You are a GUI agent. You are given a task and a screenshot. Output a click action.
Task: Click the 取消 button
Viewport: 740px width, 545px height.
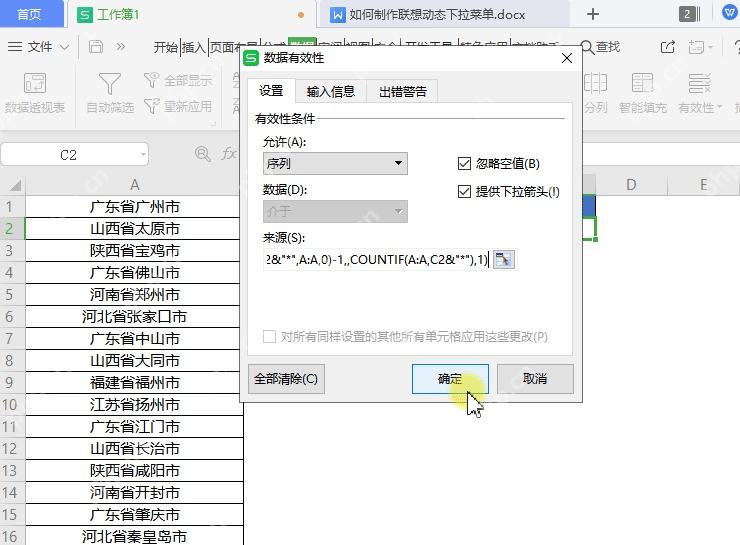point(535,379)
